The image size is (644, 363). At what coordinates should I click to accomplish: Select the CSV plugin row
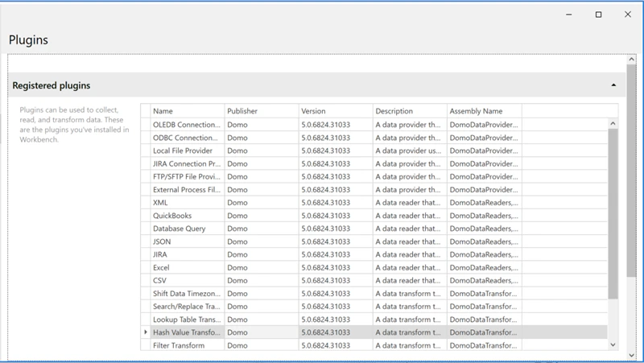tap(374, 280)
